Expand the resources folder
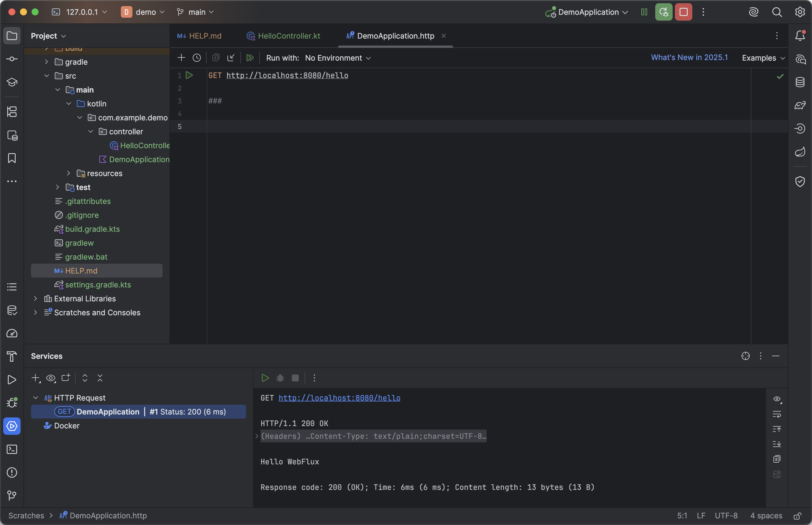The width and height of the screenshot is (812, 525). coord(68,173)
